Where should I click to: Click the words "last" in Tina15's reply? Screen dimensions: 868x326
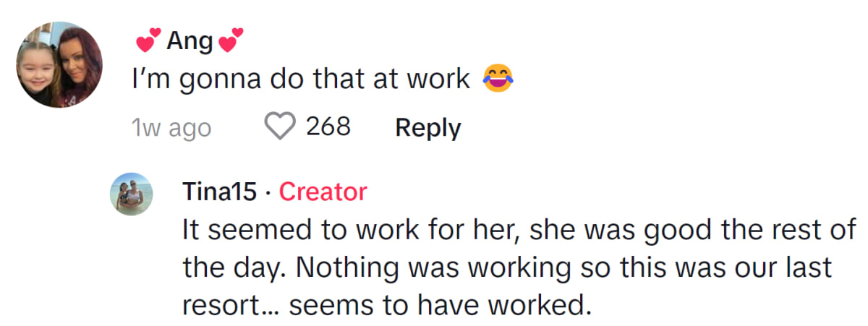click(x=807, y=267)
